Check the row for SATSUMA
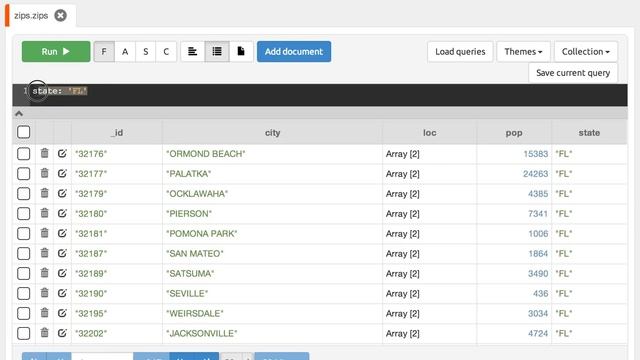Viewport: 640px width, 360px height. click(24, 273)
